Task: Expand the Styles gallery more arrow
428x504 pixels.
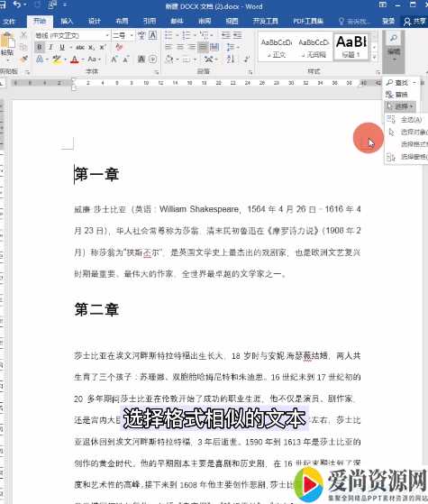Action: pos(374,57)
